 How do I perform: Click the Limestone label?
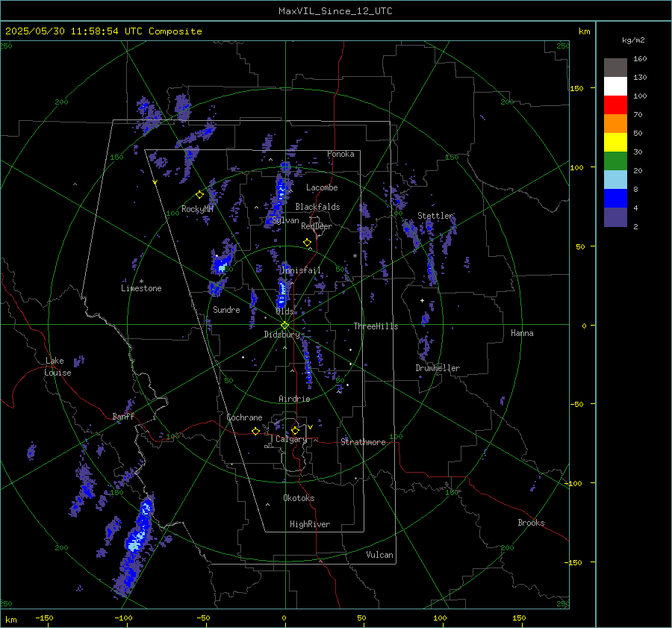(x=141, y=288)
